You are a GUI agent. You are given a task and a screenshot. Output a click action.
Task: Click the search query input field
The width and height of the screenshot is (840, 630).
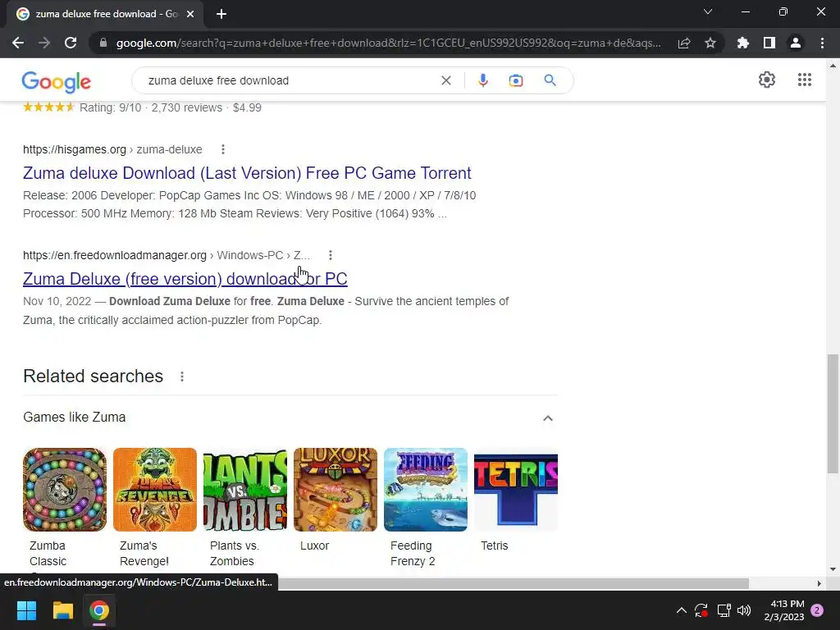click(x=290, y=80)
